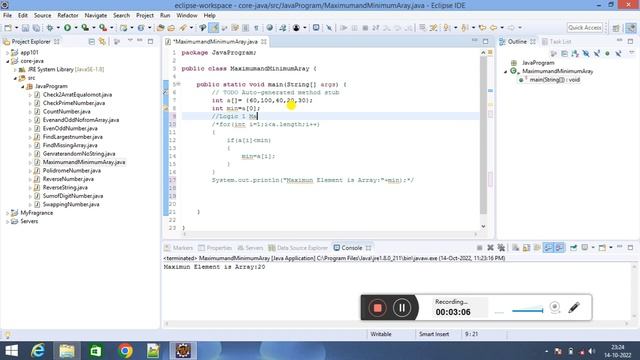Toggle Sort in Outline toolbar

(575, 53)
